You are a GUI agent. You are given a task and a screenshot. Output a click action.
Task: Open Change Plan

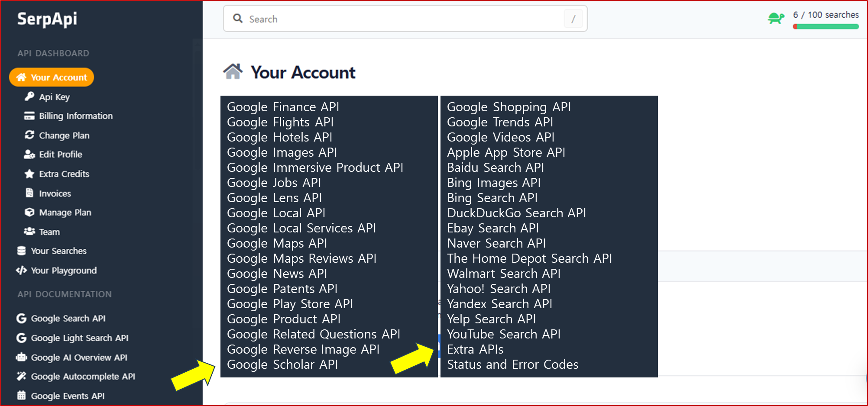pos(64,135)
